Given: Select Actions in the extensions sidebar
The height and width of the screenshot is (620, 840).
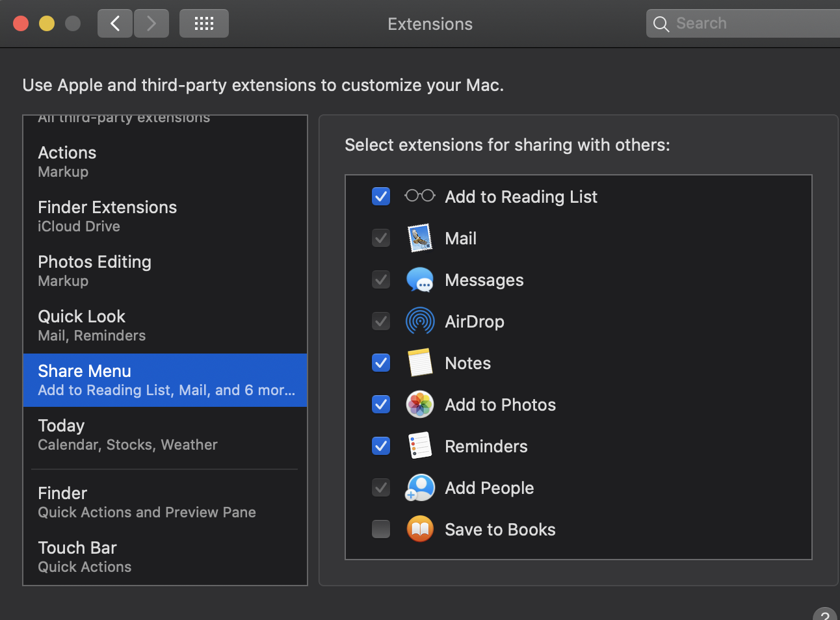Looking at the screenshot, I should point(165,162).
